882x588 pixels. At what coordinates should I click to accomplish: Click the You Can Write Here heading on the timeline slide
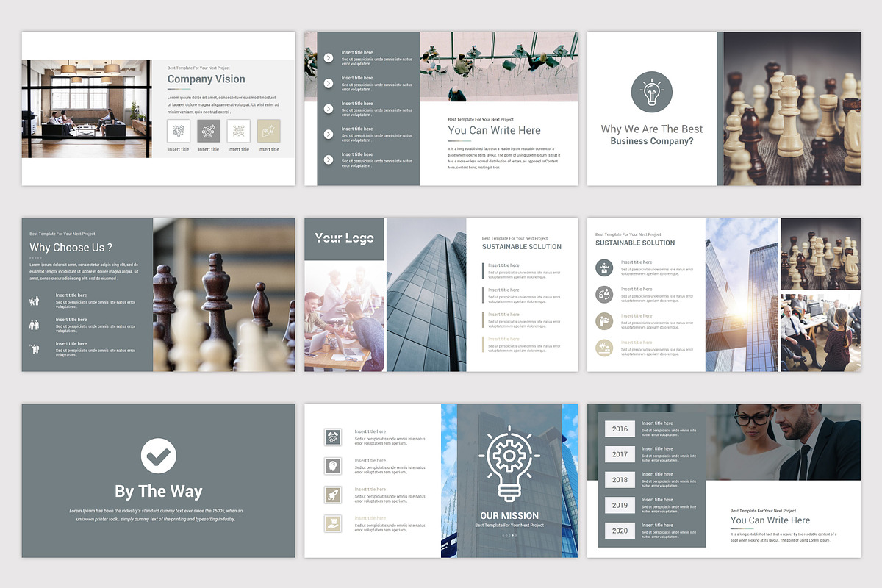click(x=770, y=520)
